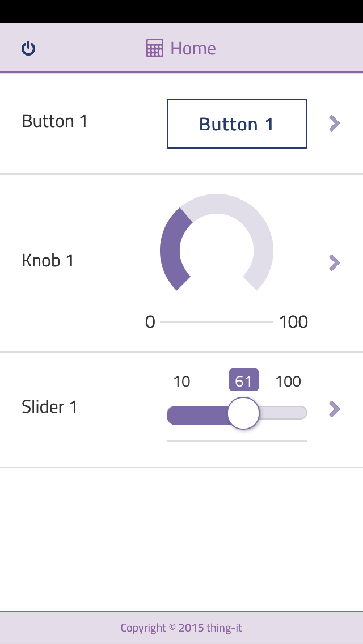363x644 pixels.
Task: Expand the Slider 1 row chevron
Action: (x=335, y=409)
